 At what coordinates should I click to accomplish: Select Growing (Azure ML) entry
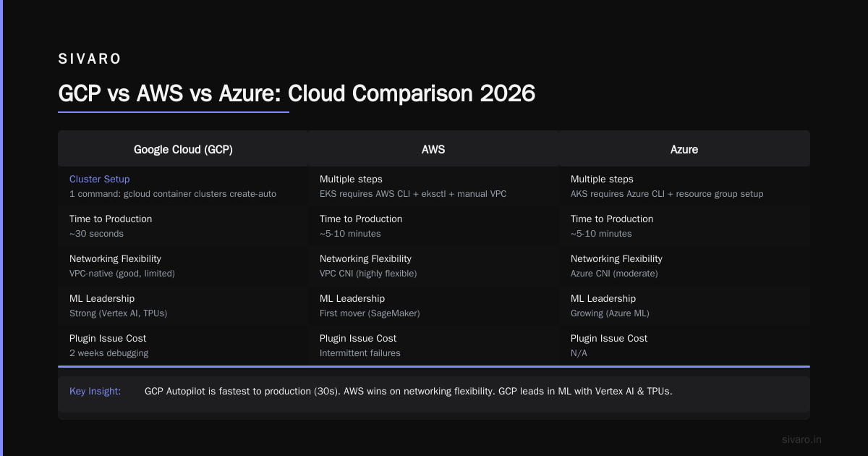click(610, 313)
